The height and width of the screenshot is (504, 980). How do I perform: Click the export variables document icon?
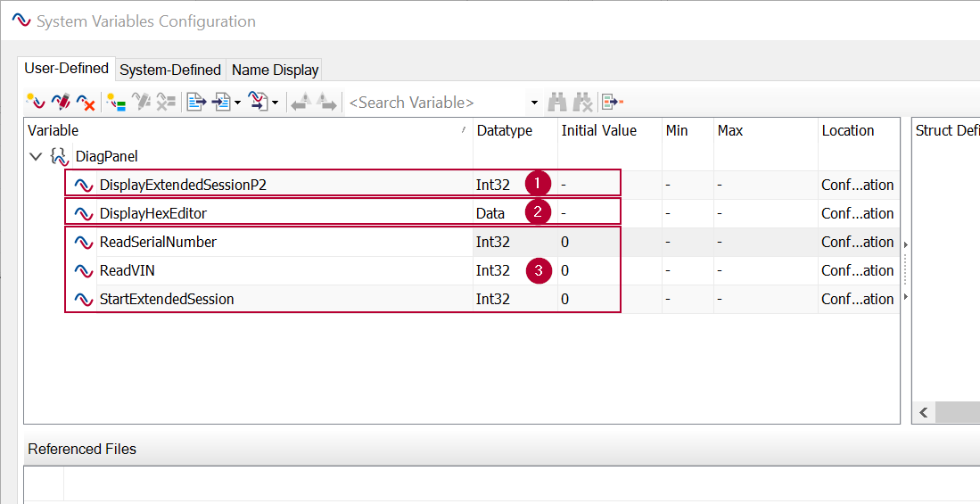pos(197,102)
